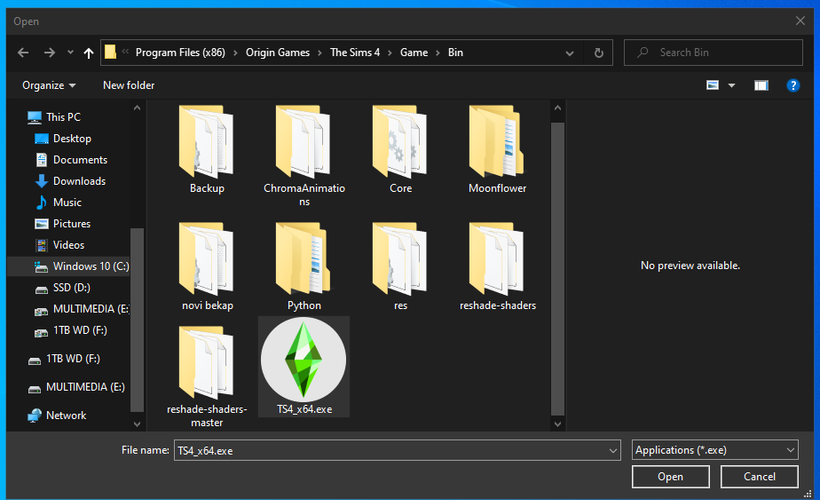Click the Back navigation arrow

point(23,53)
